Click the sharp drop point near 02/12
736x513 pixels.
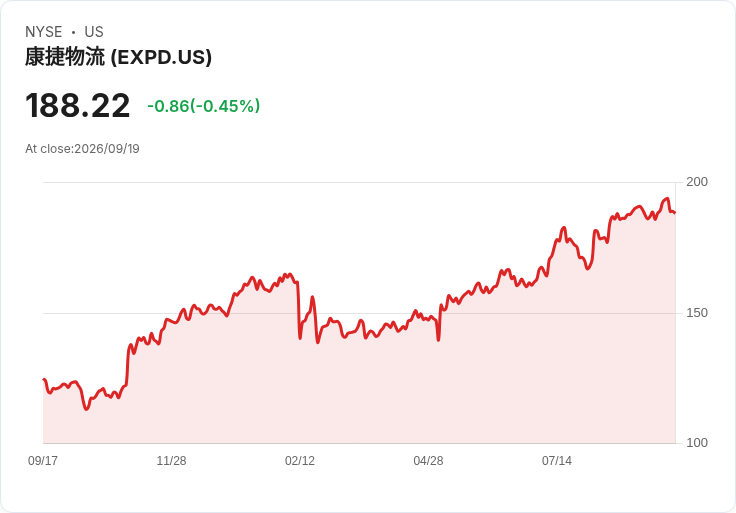tap(300, 337)
